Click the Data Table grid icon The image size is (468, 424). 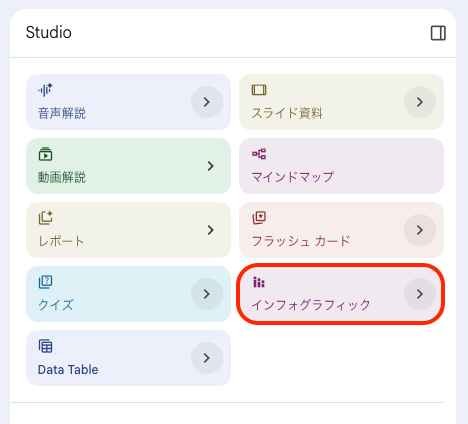pyautogui.click(x=45, y=346)
